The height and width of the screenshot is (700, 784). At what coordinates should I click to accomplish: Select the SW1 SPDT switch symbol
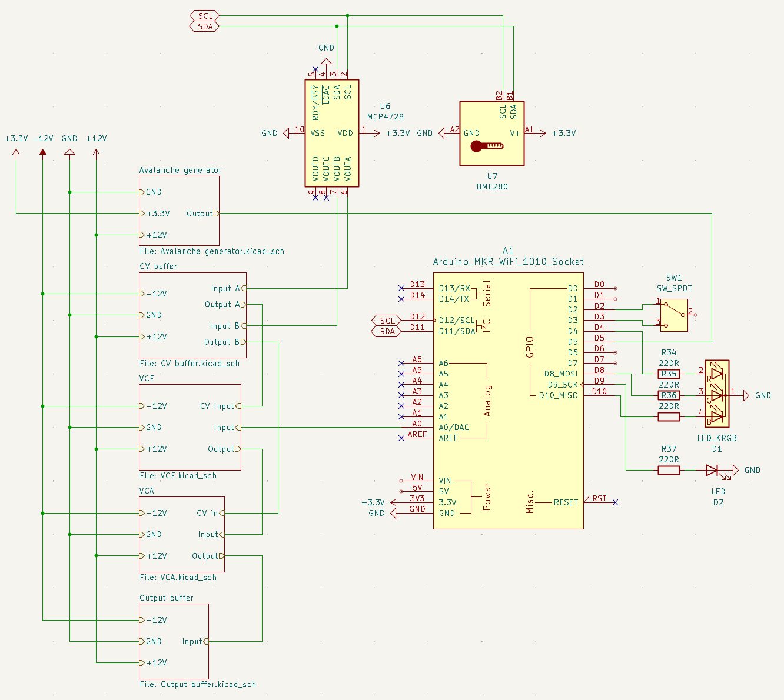click(674, 315)
